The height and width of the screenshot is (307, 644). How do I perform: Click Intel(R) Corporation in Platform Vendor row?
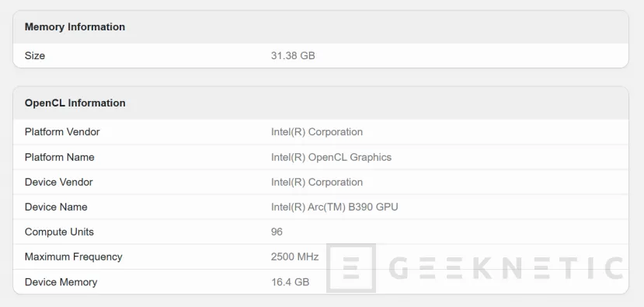coord(317,132)
